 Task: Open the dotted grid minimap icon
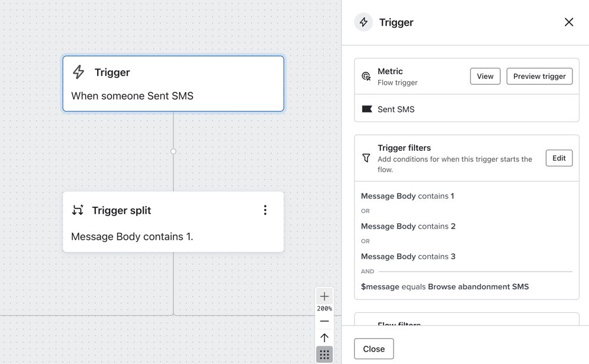click(324, 354)
